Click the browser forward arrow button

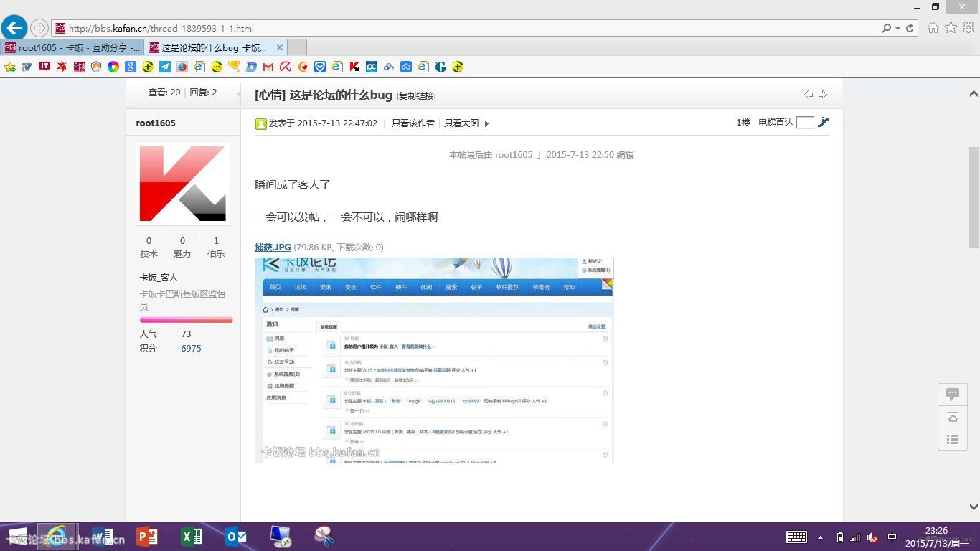(39, 28)
